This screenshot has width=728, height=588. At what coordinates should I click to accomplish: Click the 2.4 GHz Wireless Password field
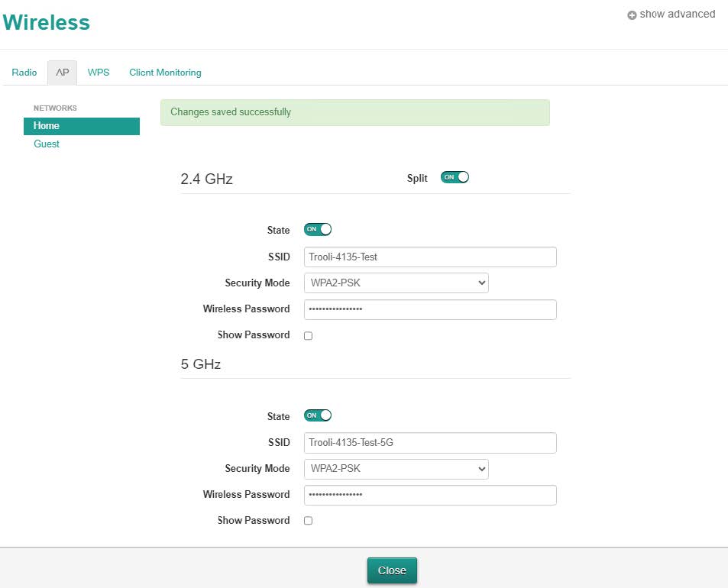pyautogui.click(x=429, y=309)
